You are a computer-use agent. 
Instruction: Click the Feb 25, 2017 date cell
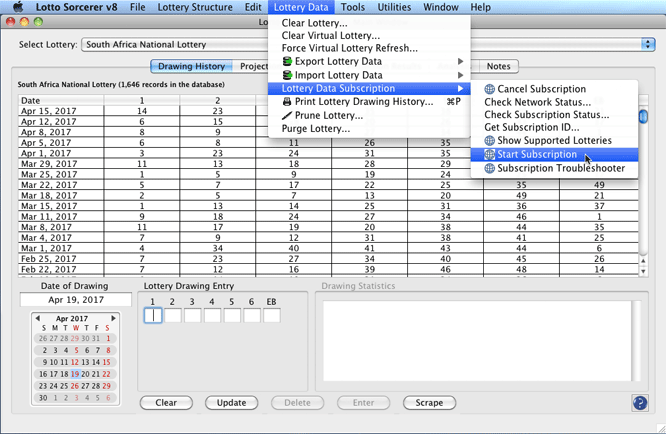pos(61,259)
